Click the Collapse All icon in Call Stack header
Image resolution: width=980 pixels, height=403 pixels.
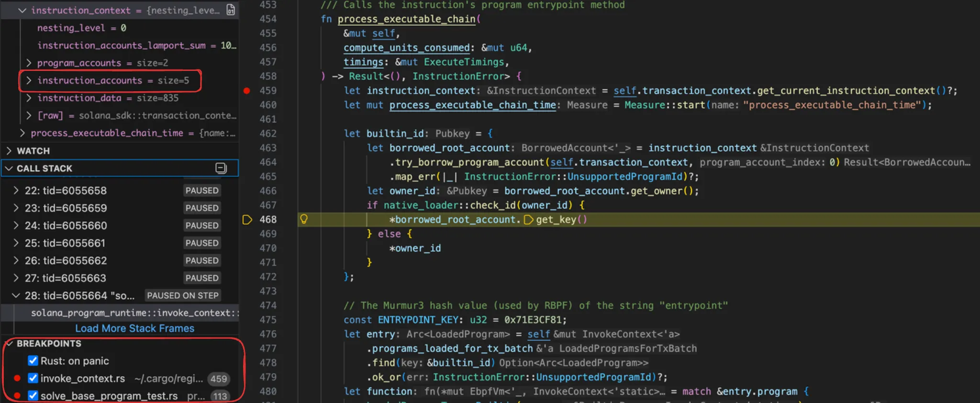(x=221, y=168)
